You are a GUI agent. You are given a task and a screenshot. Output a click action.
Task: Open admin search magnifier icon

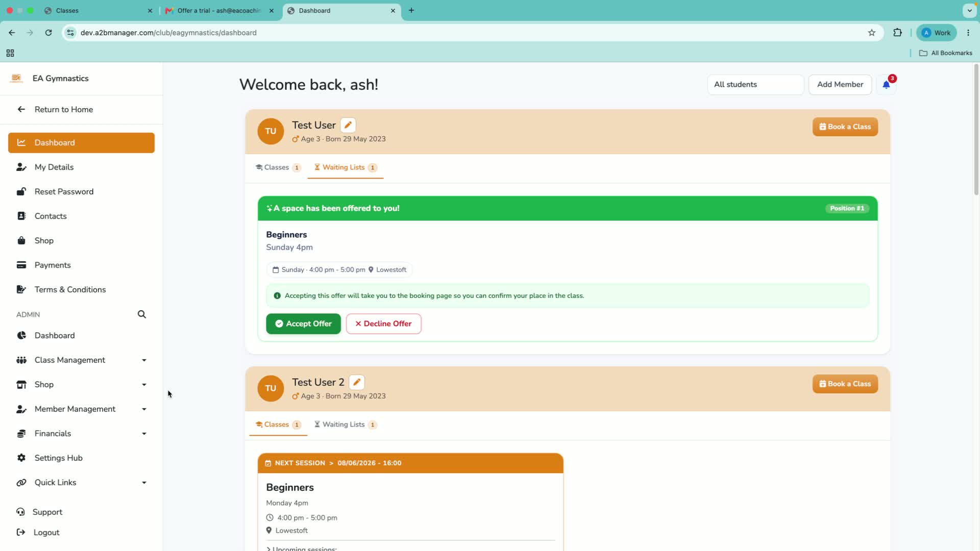click(142, 314)
